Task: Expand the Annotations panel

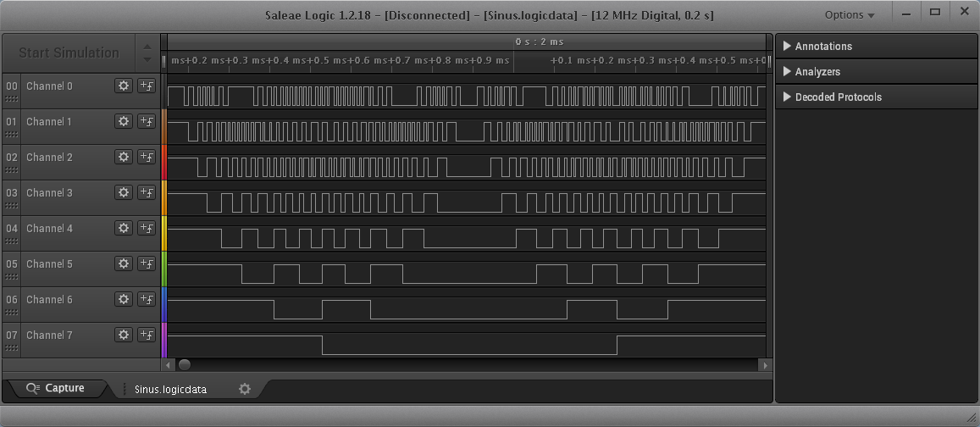Action: coord(876,47)
